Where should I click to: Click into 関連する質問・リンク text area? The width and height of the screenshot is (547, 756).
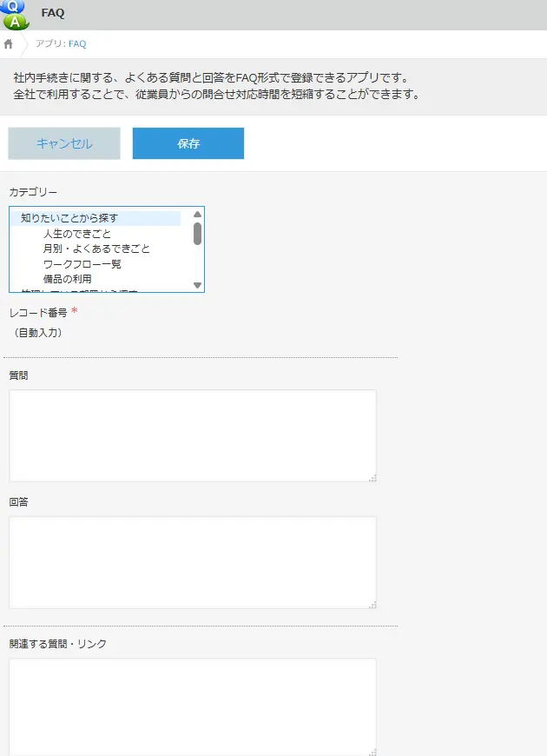coord(192,706)
